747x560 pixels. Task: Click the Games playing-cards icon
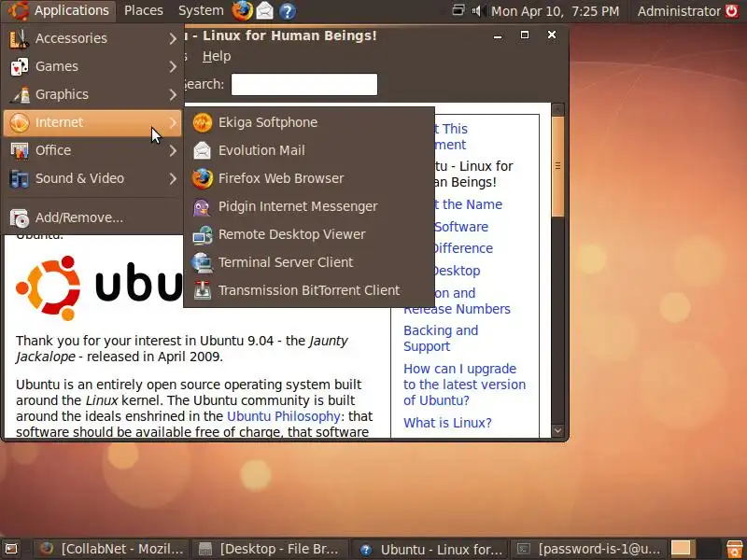pos(20,66)
